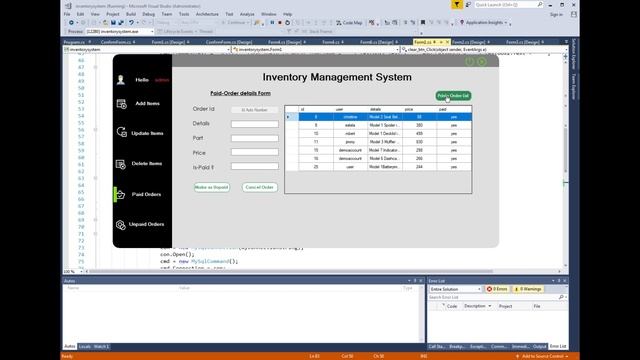This screenshot has height=360, width=640.
Task: Click the Details input field
Action: (255, 124)
